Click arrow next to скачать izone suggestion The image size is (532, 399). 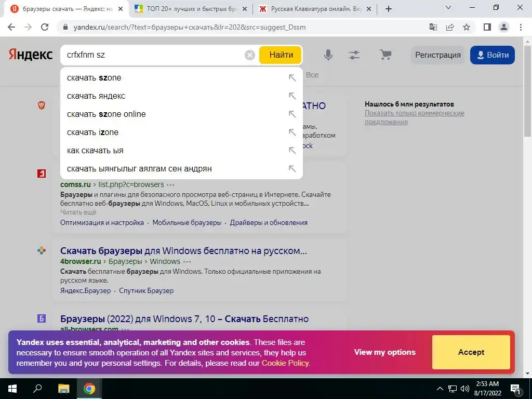(292, 132)
